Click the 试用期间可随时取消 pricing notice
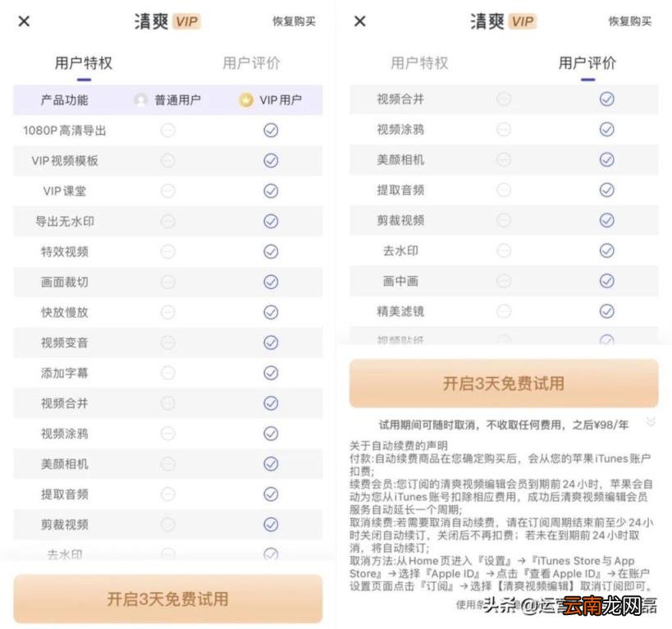The width and height of the screenshot is (672, 629). tap(504, 425)
